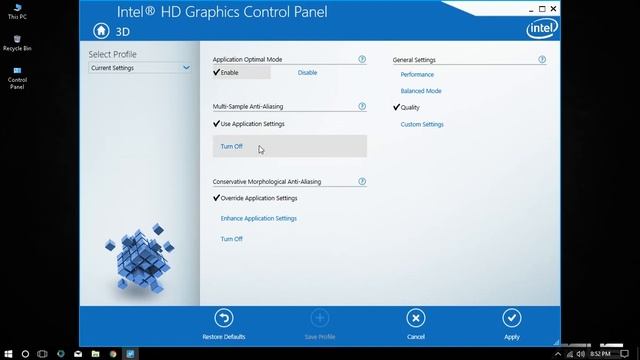Image resolution: width=640 pixels, height=360 pixels.
Task: Open help for Multi-Sample Anti-Aliasing
Action: [362, 106]
